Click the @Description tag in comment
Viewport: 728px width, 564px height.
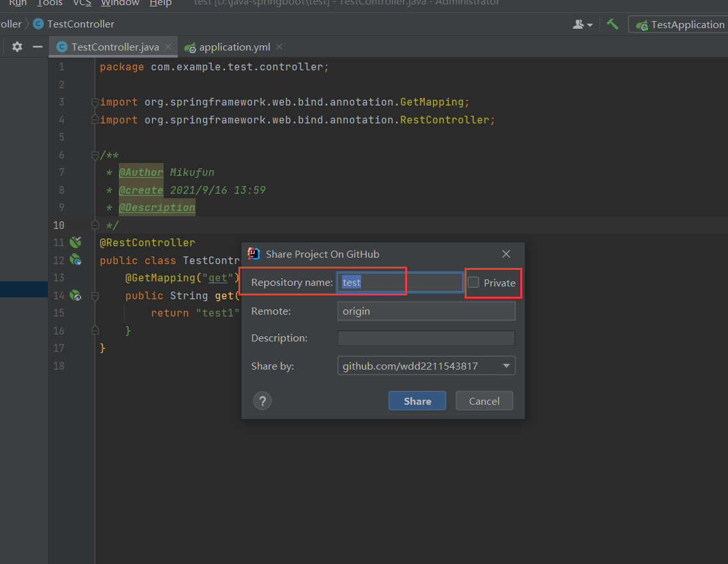coord(157,207)
